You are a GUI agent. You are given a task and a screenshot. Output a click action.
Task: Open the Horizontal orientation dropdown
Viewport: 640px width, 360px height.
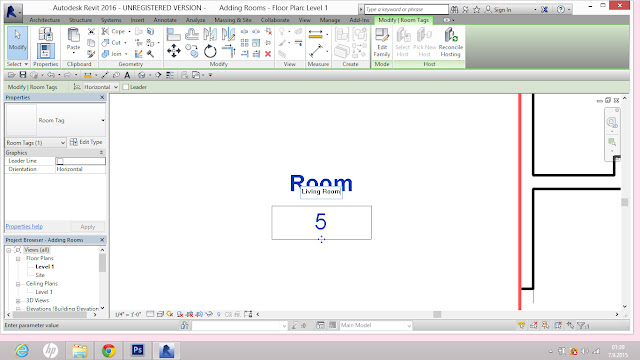pos(101,87)
